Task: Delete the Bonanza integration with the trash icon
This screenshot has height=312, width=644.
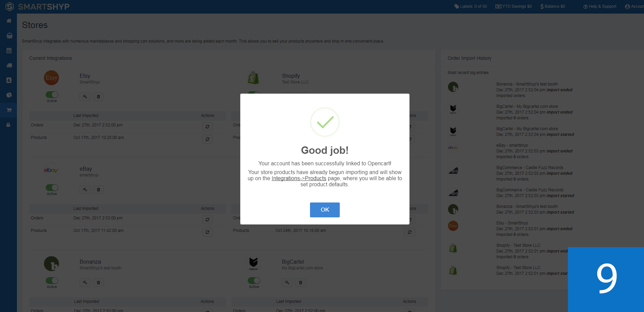Action: [x=98, y=283]
